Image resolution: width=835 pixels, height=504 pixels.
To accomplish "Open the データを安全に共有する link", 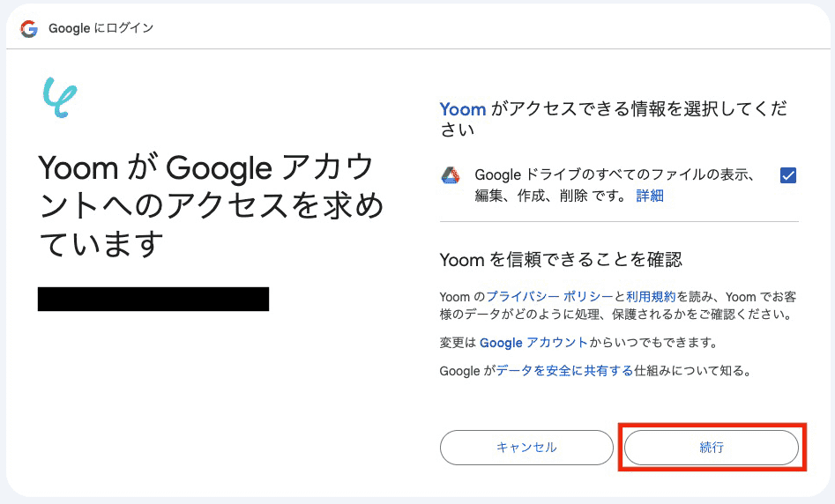I will pos(564,371).
